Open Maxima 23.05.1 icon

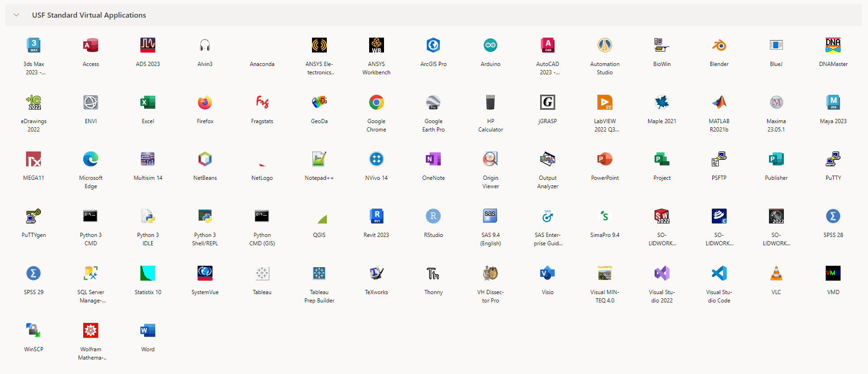click(776, 102)
